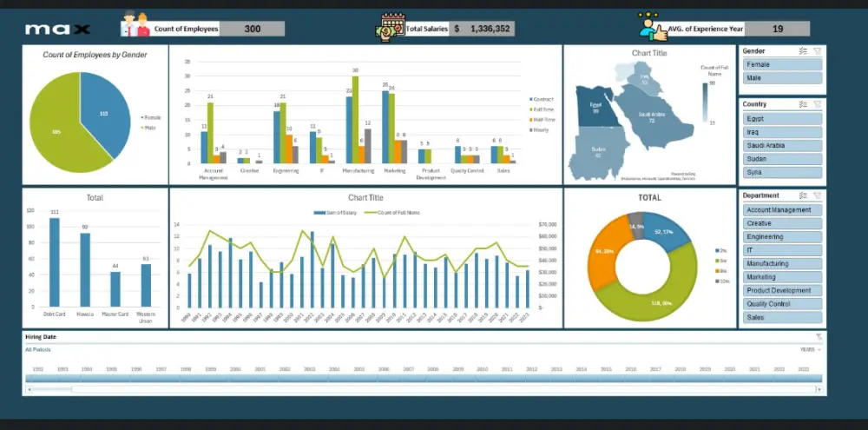This screenshot has width=868, height=430.
Task: Click Sudan region on the map chart
Action: point(598,152)
